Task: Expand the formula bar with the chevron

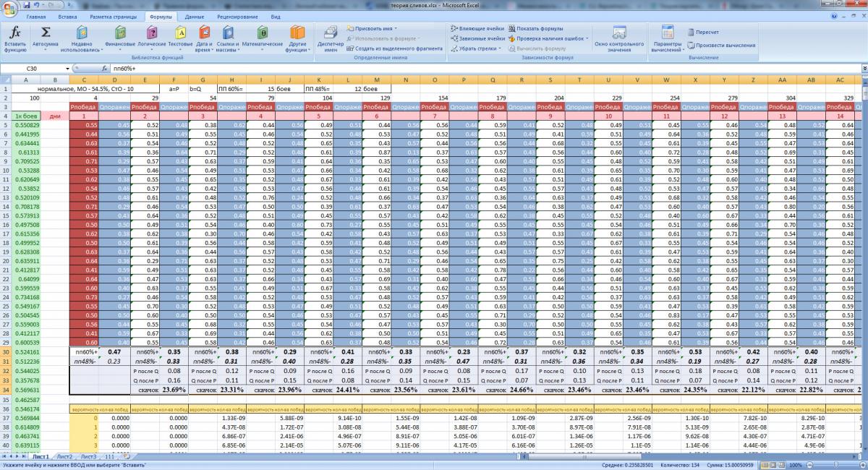Action: (864, 68)
